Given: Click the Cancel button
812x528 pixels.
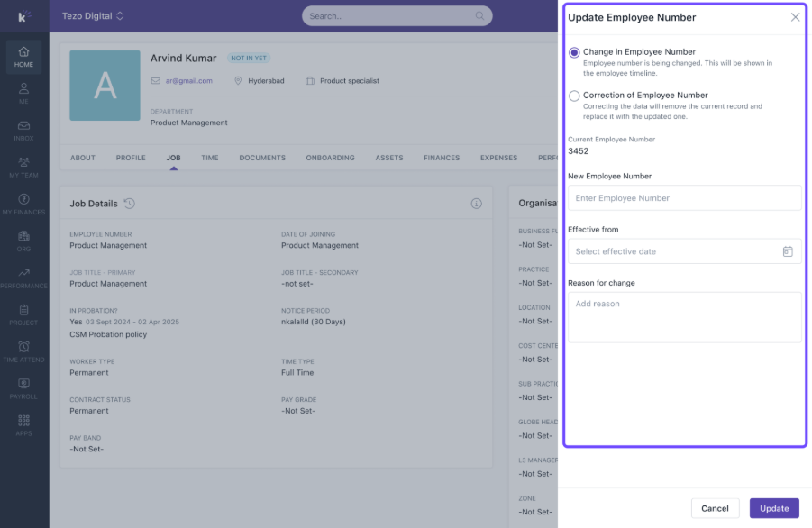Looking at the screenshot, I should tap(715, 508).
